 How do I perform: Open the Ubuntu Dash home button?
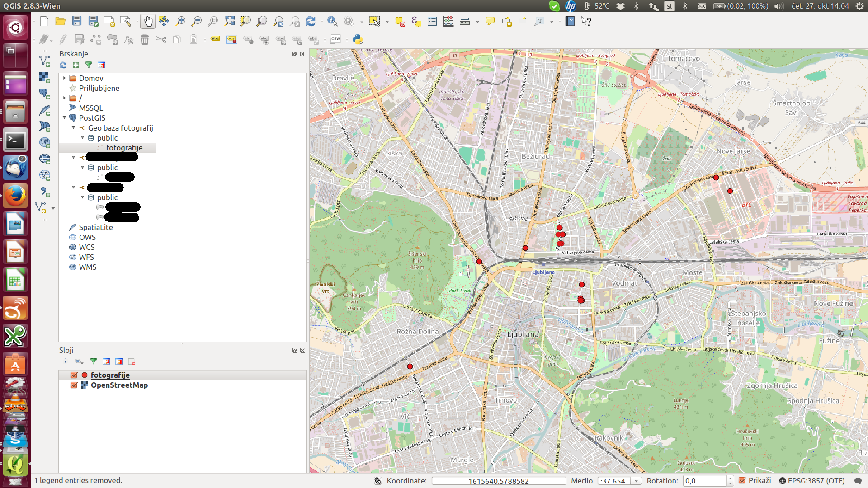pos(15,28)
